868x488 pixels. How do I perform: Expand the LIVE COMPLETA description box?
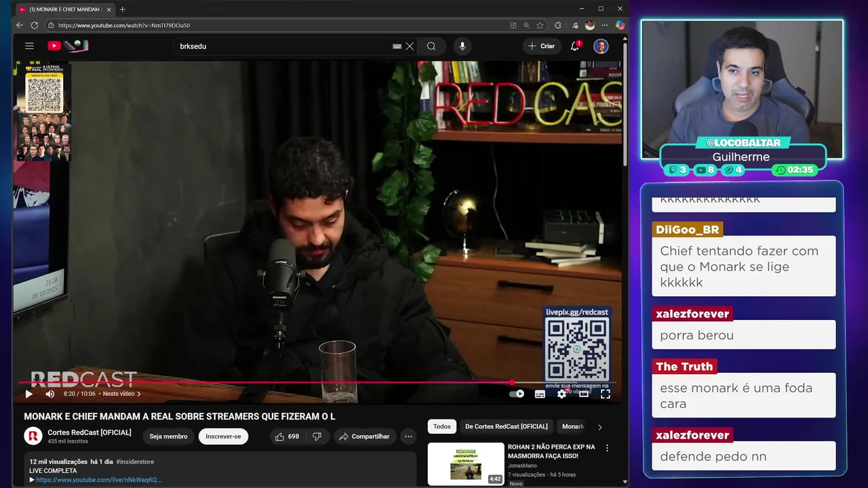tap(220, 469)
